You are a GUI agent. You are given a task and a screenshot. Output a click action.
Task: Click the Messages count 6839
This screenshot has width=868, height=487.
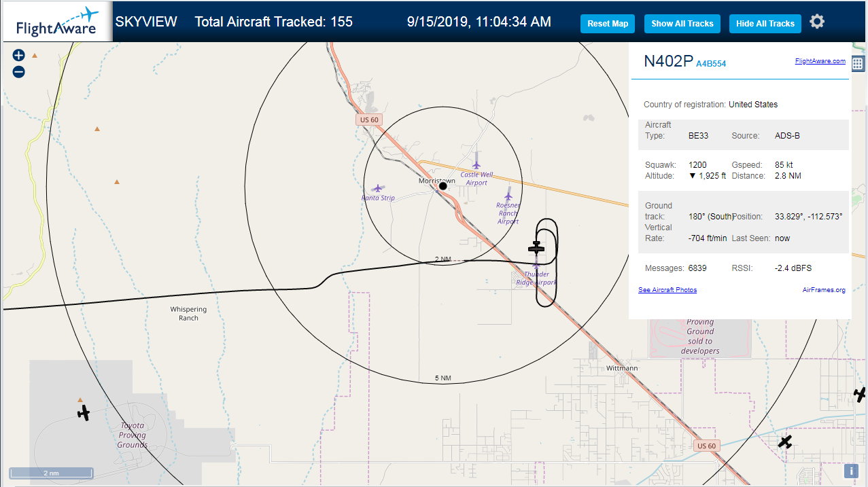[x=697, y=268]
